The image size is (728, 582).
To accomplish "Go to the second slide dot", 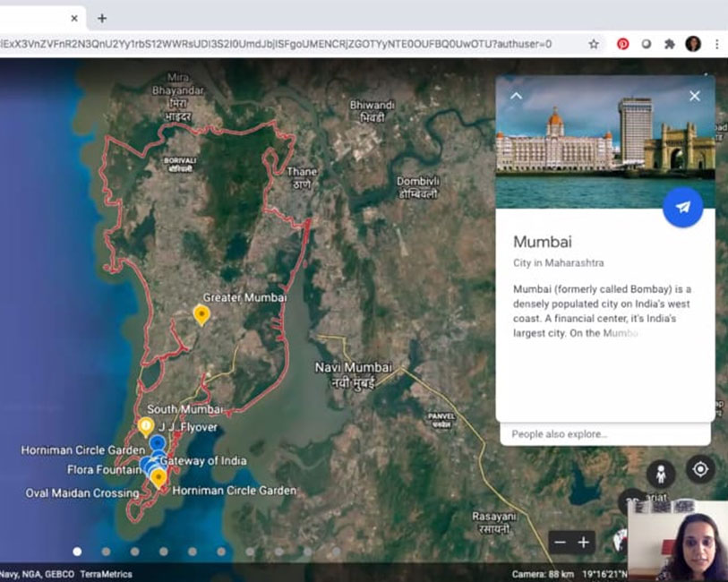I will tap(106, 552).
